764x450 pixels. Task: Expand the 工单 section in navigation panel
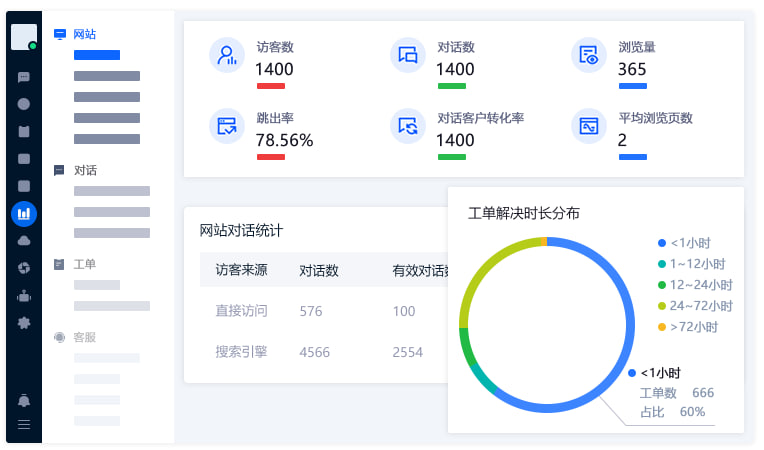click(x=84, y=264)
